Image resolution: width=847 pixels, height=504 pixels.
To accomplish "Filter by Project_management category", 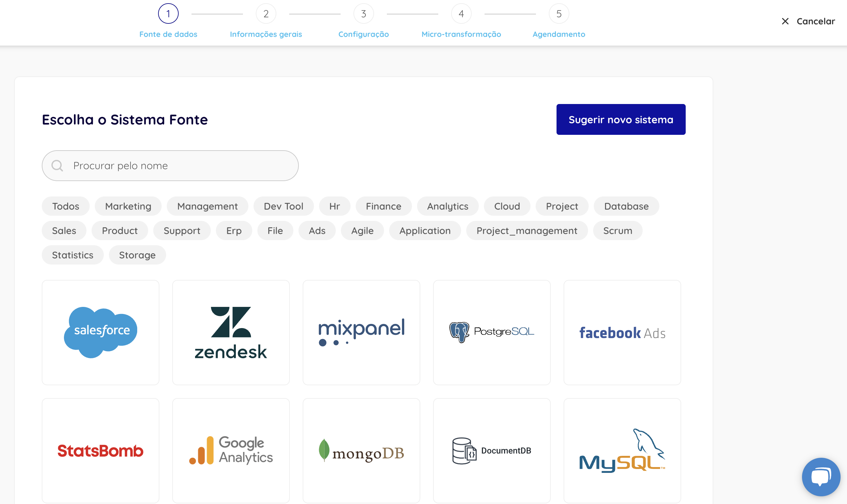I will point(527,230).
